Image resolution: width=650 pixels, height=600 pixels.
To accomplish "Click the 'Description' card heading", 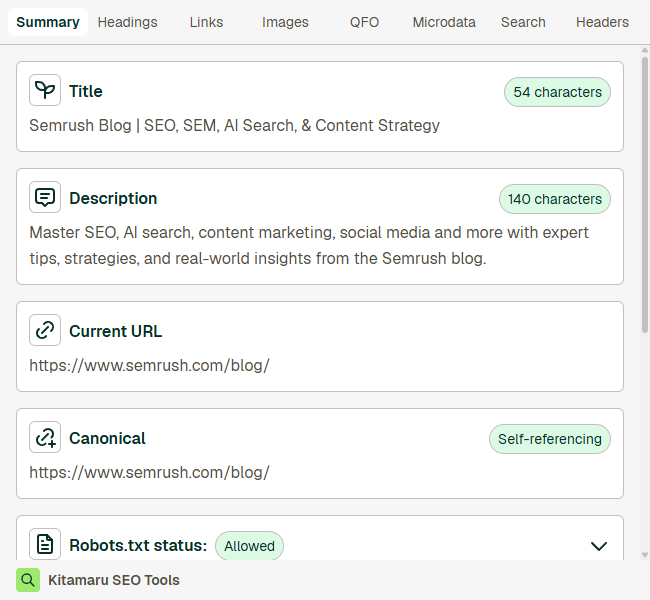I will pyautogui.click(x=113, y=198).
